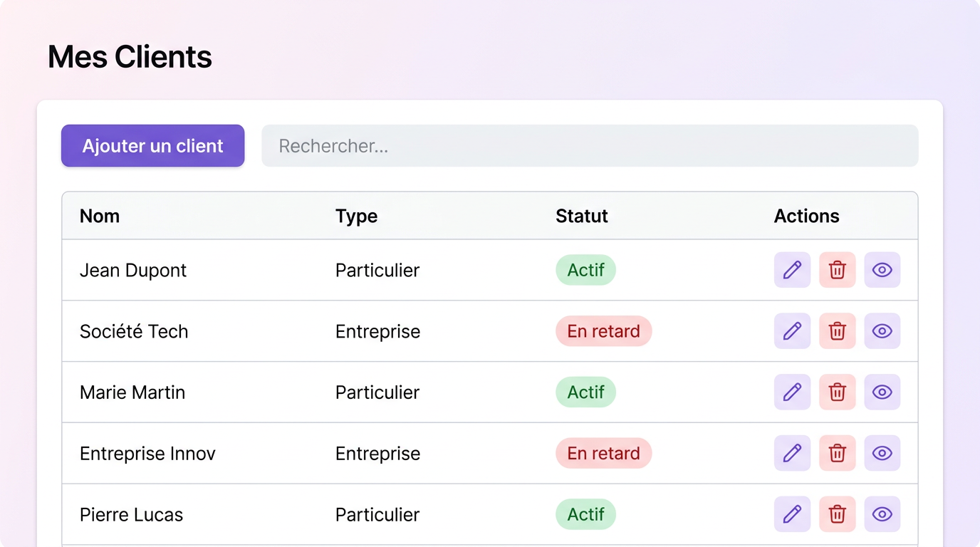Edit Entreprise Innov with pencil icon
Screen dimensions: 980x547
[792, 453]
